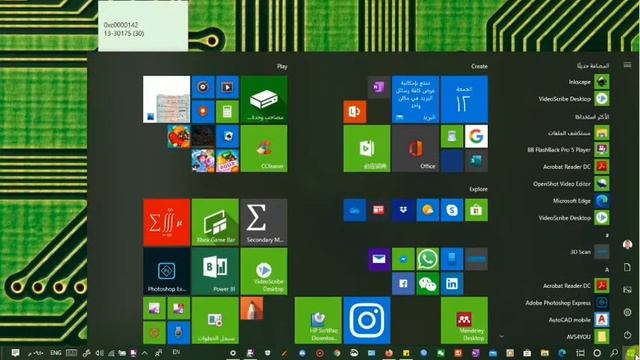Open the Google tile
The width and height of the screenshot is (640, 360).
pyautogui.click(x=476, y=136)
